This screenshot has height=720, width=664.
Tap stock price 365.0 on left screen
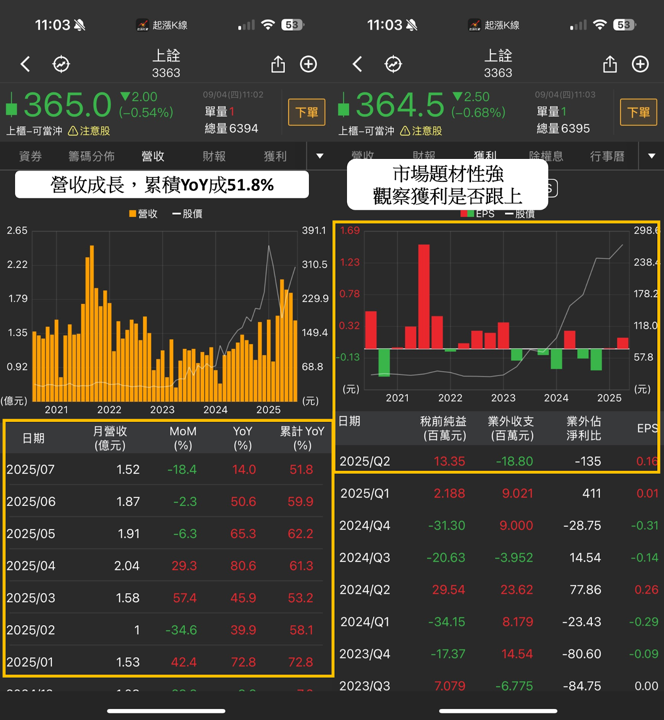click(x=68, y=105)
